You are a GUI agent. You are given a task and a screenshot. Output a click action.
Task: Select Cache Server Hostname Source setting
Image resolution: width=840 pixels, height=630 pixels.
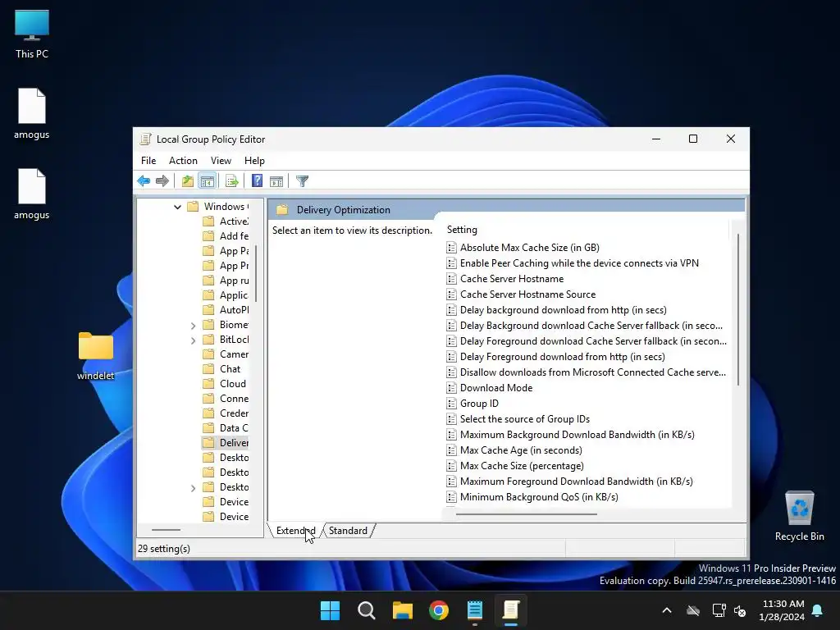pos(521,294)
